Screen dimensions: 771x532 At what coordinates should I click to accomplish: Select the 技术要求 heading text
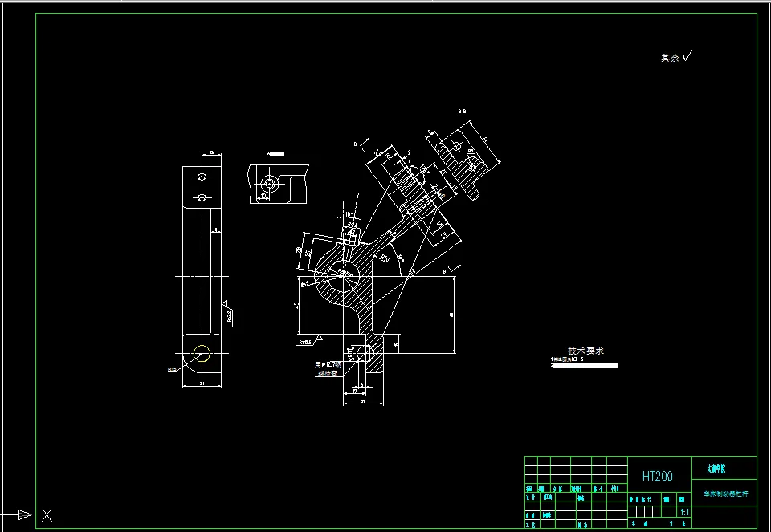585,351
